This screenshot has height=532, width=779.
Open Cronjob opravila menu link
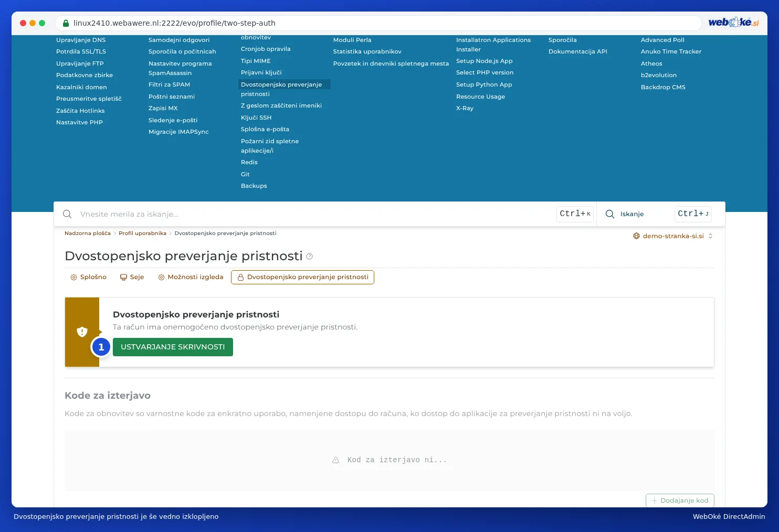point(266,49)
